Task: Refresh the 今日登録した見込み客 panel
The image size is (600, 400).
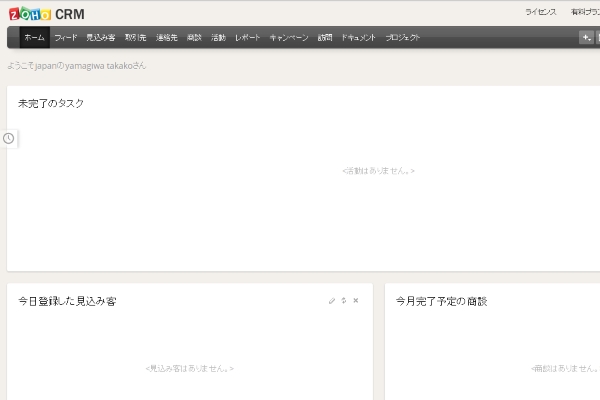Action: tap(344, 301)
